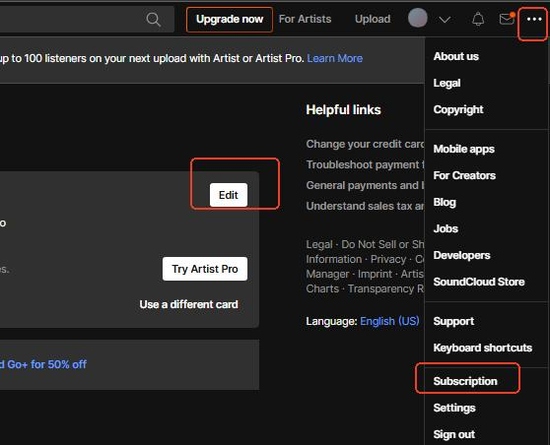550x445 pixels.
Task: Expand the profile dropdown chevron
Action: pos(444,20)
